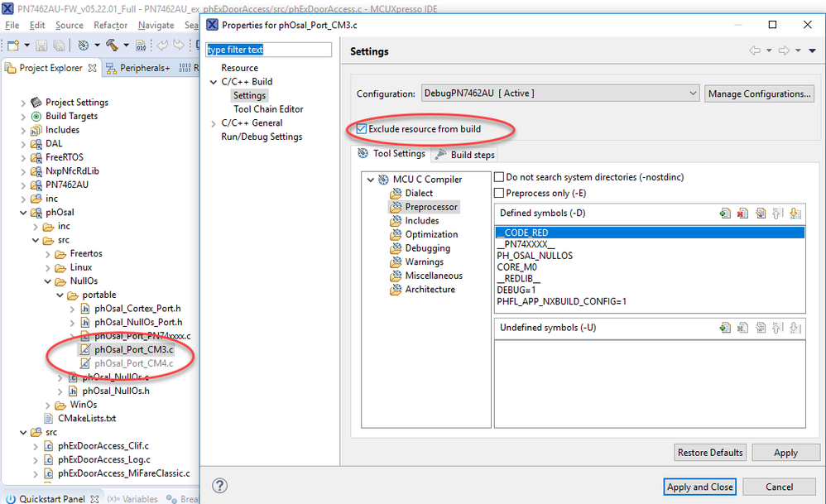The image size is (826, 504).
Task: Open the Source menu
Action: coord(69,26)
